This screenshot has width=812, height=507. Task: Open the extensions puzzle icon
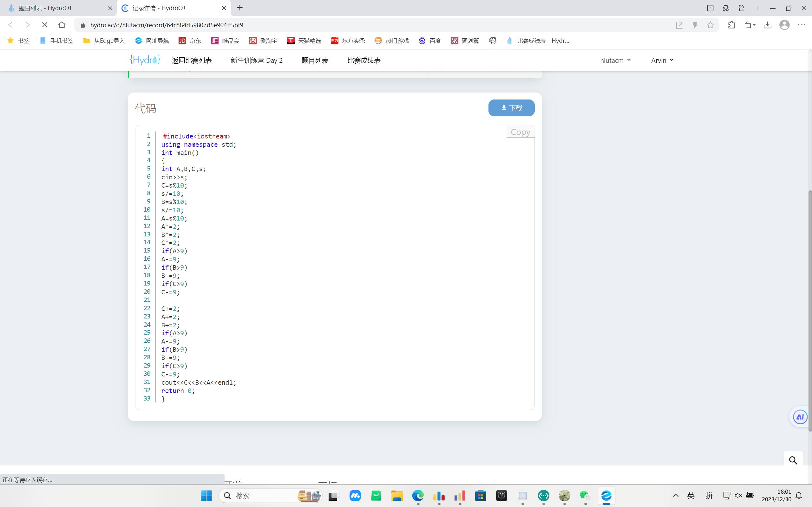(x=731, y=25)
